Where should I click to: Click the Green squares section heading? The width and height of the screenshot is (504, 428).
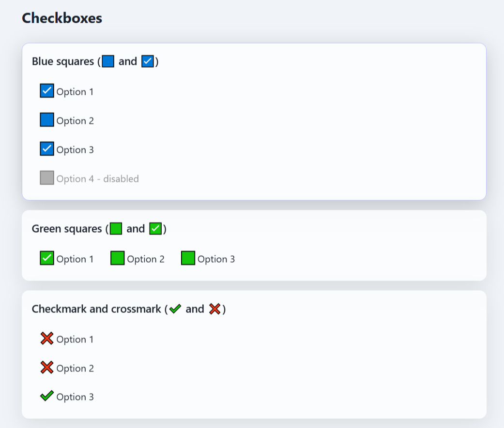coord(66,228)
